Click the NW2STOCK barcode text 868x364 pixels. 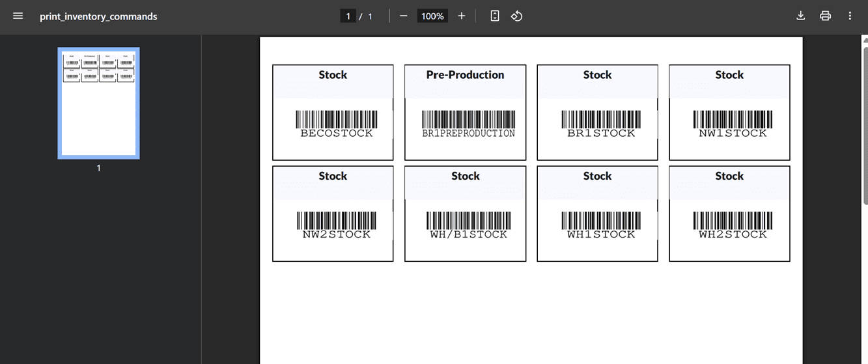[x=337, y=234]
